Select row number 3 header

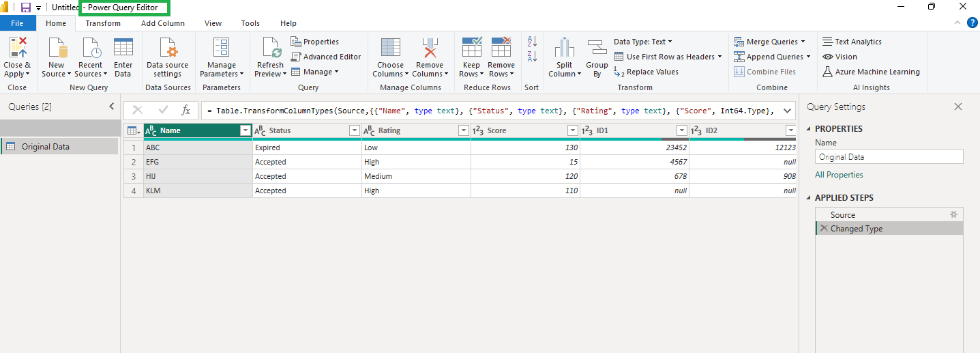coord(134,176)
